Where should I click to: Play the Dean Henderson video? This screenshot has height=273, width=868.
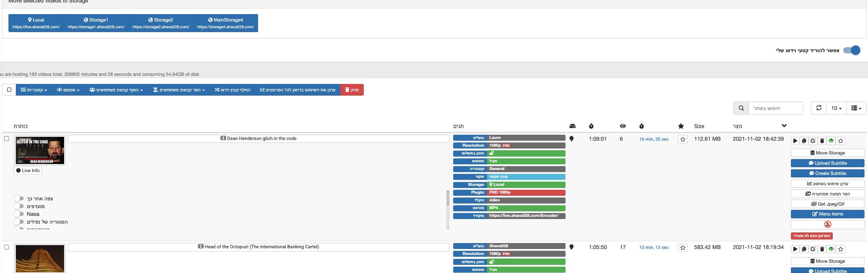coord(795,141)
